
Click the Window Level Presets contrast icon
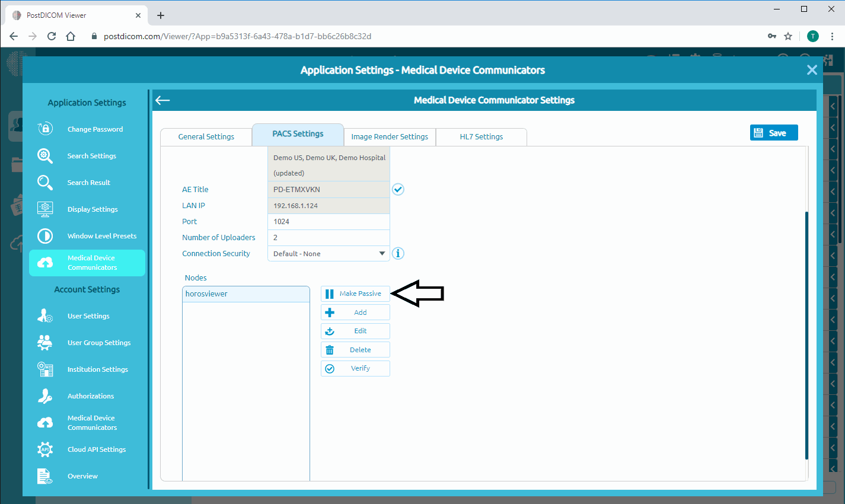(x=45, y=235)
